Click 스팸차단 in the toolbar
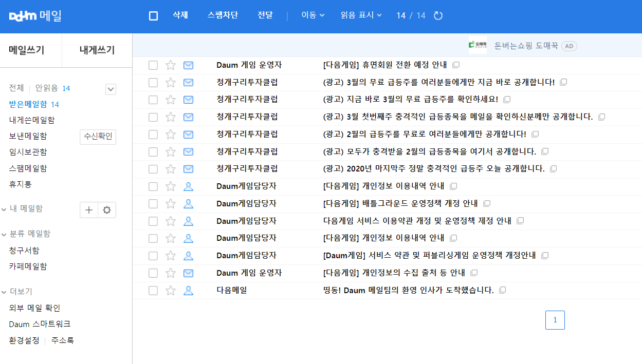The image size is (642, 364). point(223,15)
